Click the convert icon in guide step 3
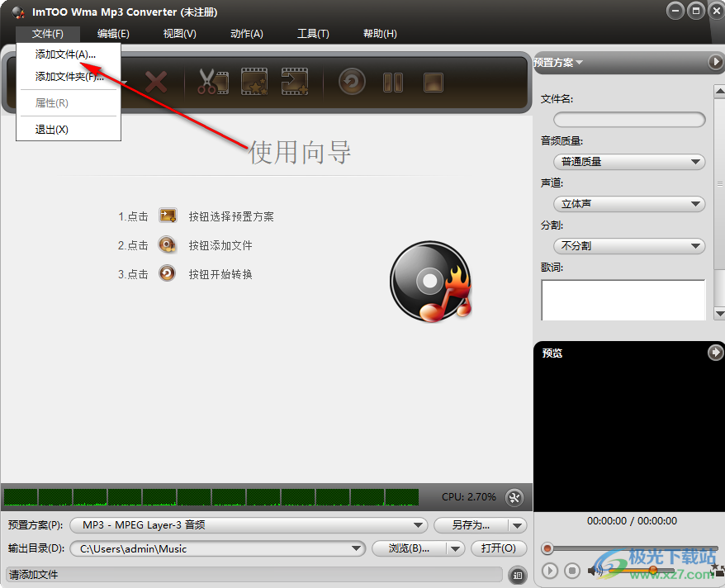Viewport: 725px width, 588px height. point(167,273)
